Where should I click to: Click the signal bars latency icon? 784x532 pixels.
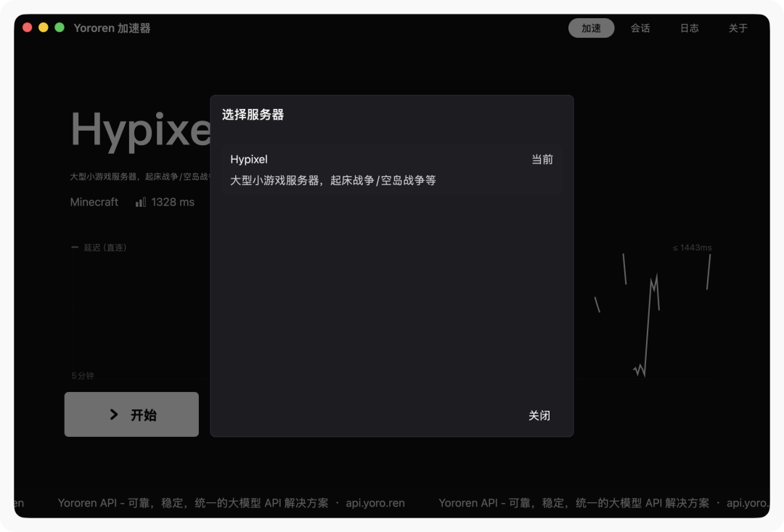[141, 202]
